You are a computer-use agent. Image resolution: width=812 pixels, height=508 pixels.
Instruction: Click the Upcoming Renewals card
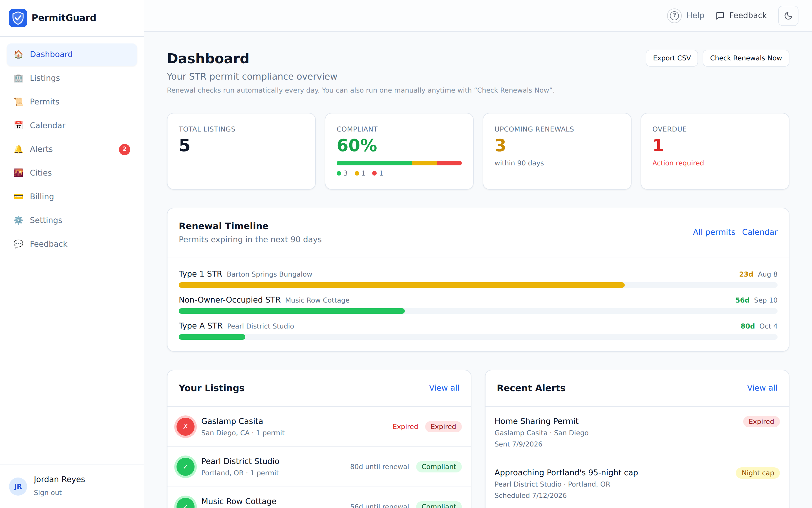click(x=557, y=151)
